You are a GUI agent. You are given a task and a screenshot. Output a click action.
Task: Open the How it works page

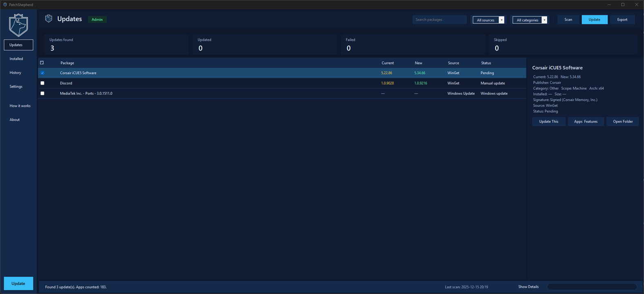(20, 106)
